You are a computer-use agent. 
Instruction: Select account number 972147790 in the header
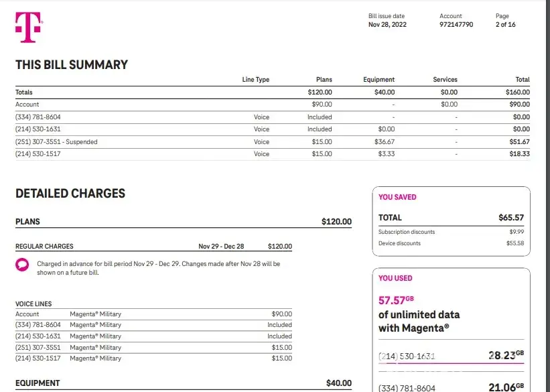[456, 25]
